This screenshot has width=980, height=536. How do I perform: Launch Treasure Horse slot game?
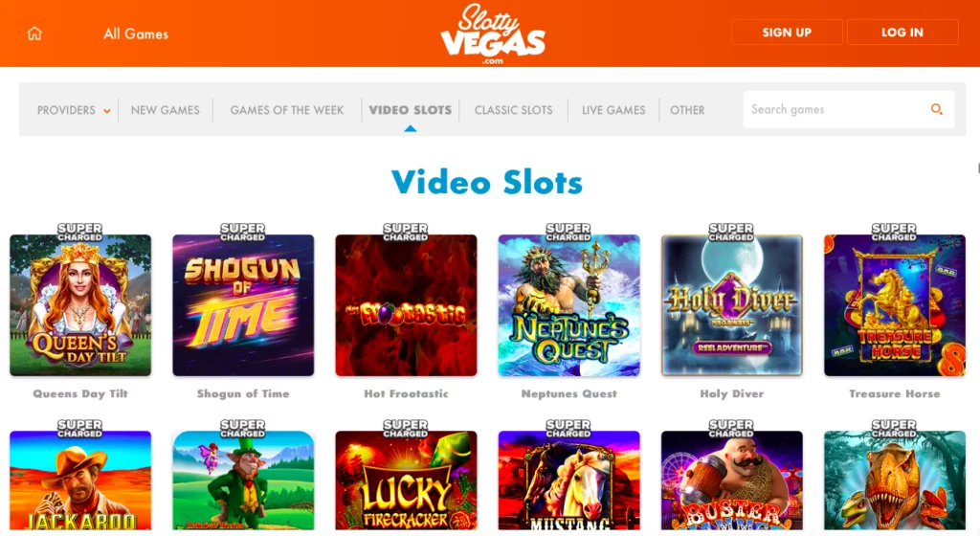(x=895, y=305)
